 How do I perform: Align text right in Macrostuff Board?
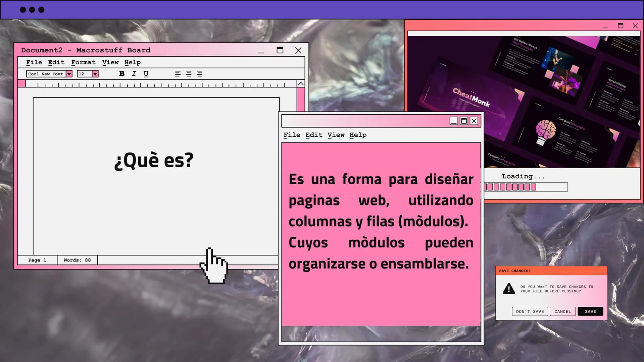[x=200, y=74]
